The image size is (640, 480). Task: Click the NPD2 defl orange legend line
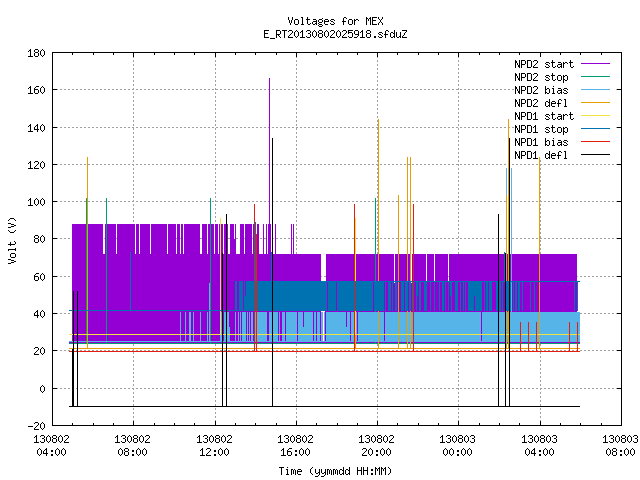click(595, 103)
